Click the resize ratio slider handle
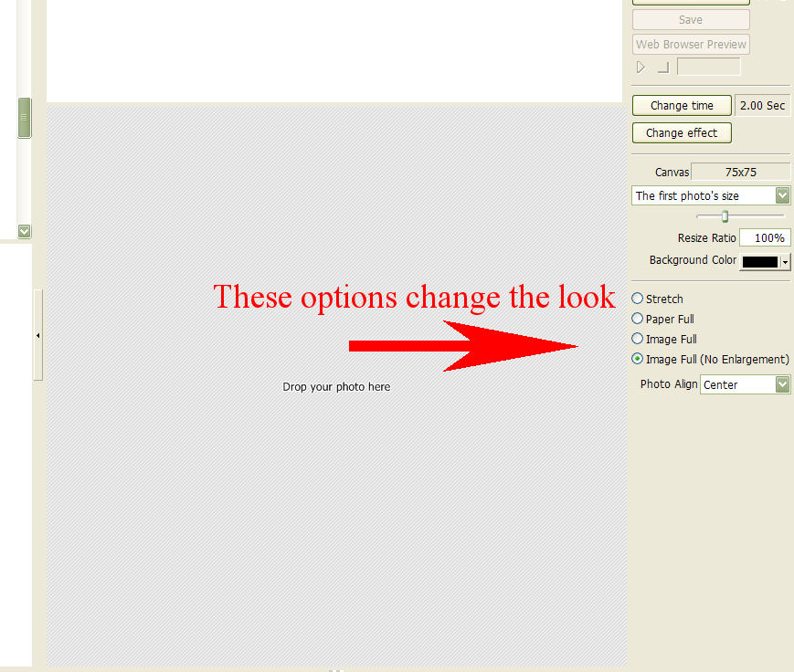 pyautogui.click(x=725, y=216)
